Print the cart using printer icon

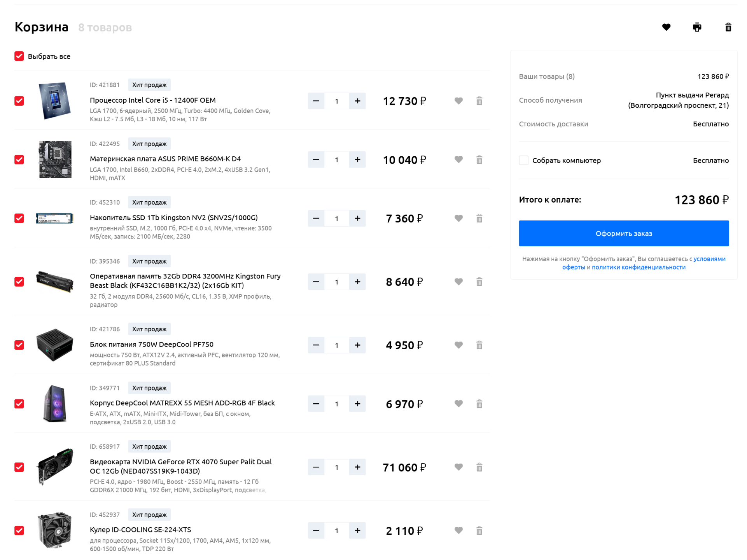coord(697,27)
